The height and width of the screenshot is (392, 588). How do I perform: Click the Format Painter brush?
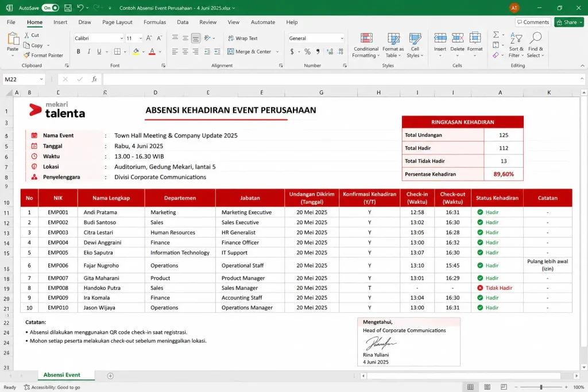26,55
